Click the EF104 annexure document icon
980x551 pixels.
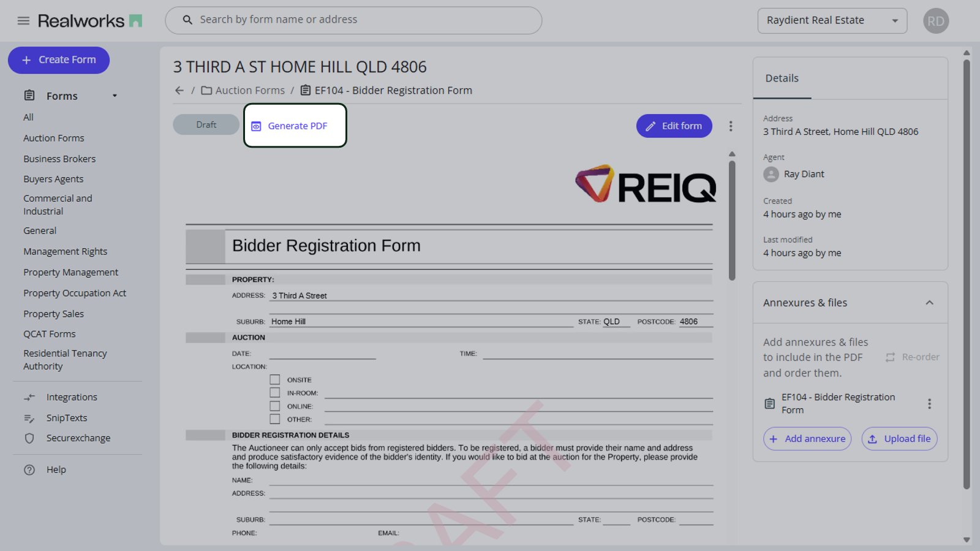770,404
